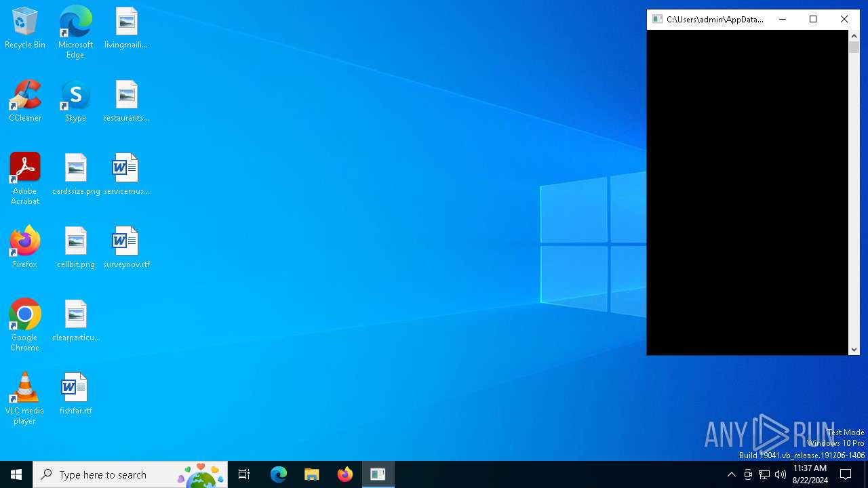Click the Meet Now tray icon

click(x=748, y=474)
